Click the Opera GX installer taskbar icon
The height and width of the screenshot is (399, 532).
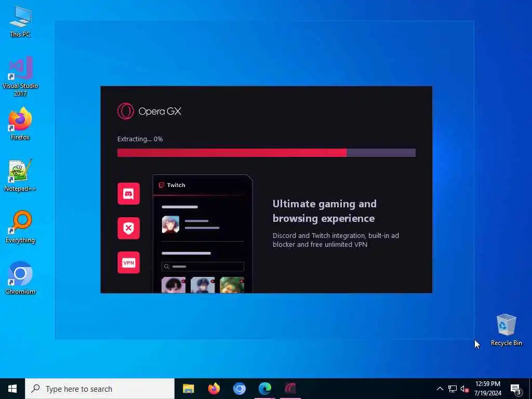click(290, 389)
